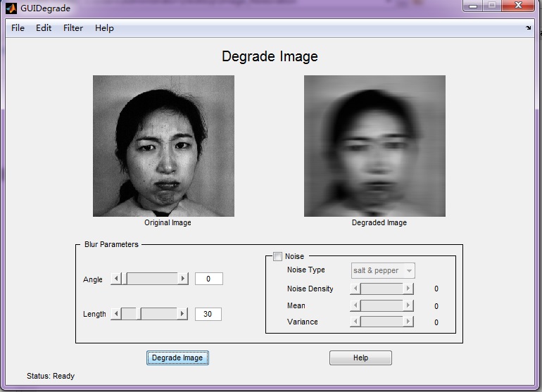The image size is (542, 392).
Task: Click the Noise Density slider right arrow
Action: [408, 289]
